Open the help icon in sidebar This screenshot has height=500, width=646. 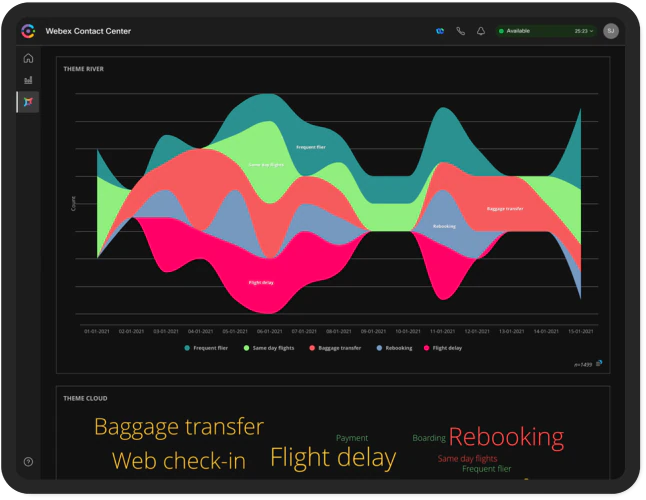tap(28, 462)
